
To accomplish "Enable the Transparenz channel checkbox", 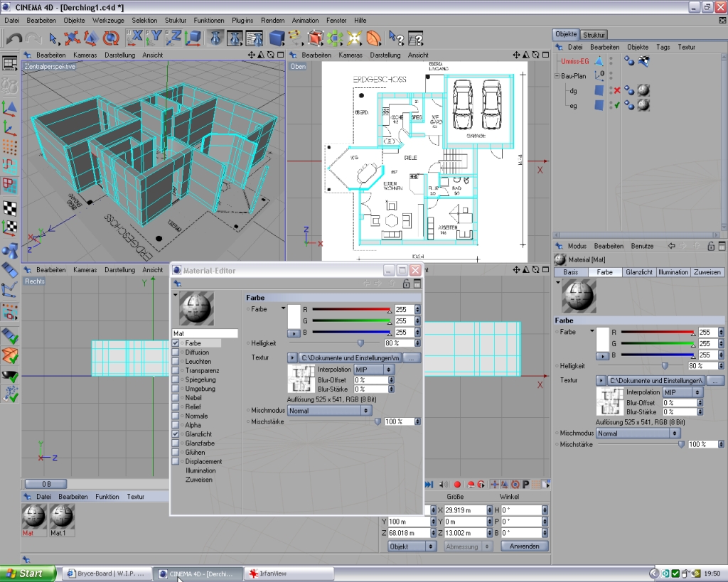I will point(176,370).
